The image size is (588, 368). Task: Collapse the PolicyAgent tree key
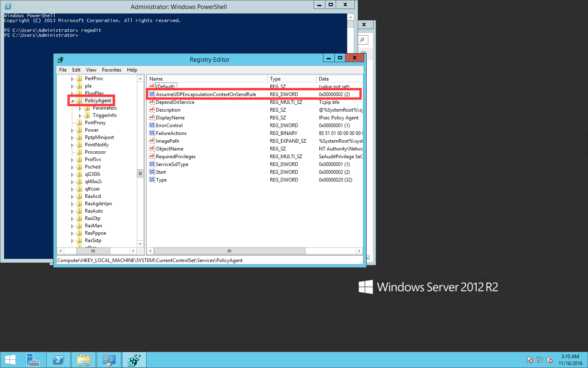tap(72, 101)
